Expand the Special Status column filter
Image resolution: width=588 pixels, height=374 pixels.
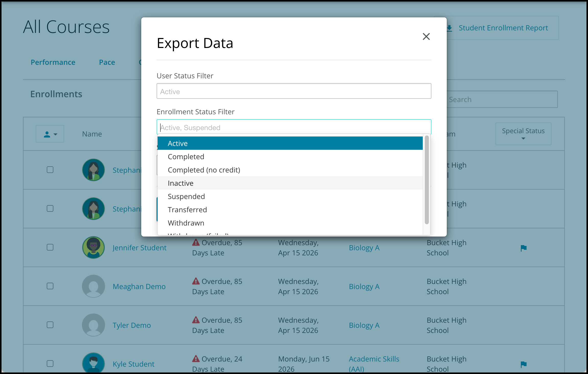coord(523,134)
